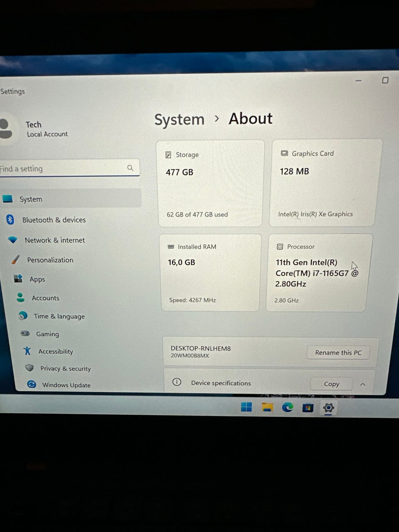This screenshot has width=399, height=532.
Task: Click the Accounts person icon
Action: tap(20, 297)
